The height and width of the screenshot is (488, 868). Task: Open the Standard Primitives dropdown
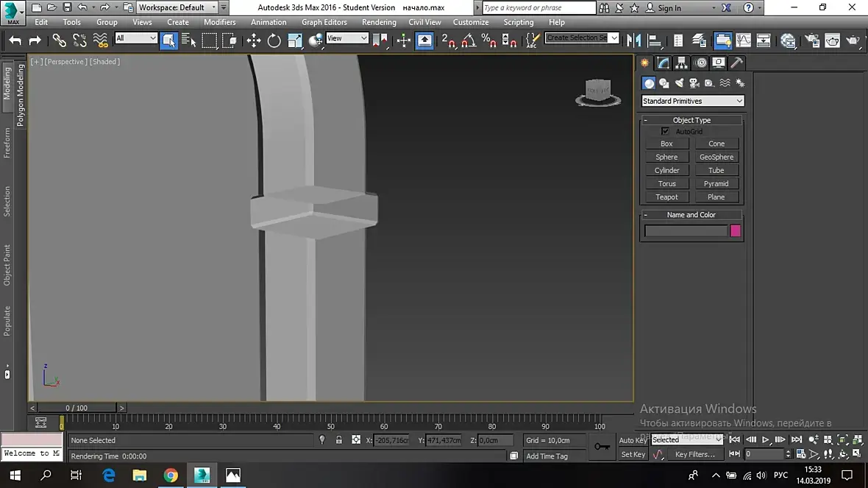(692, 101)
